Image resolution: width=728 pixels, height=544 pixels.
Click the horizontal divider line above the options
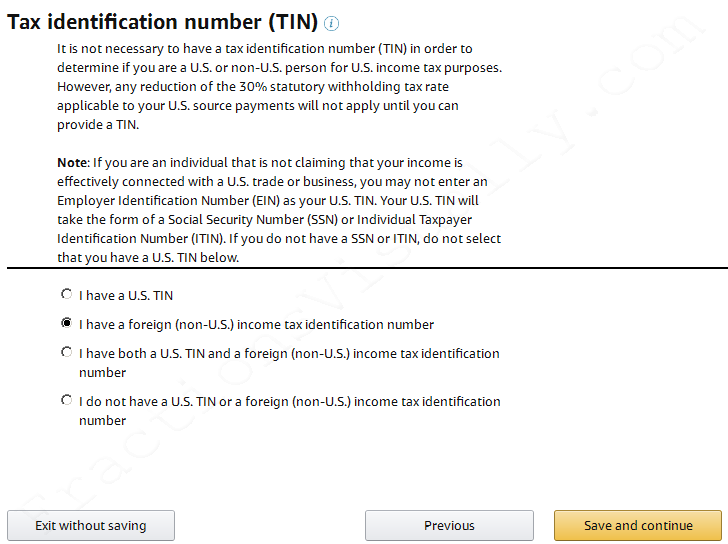coord(367,268)
